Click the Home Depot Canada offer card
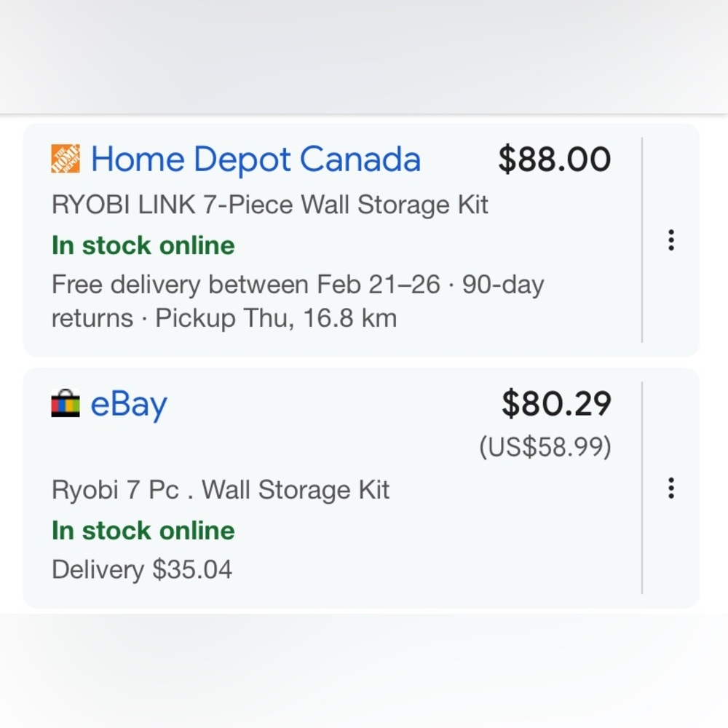This screenshot has width=728, height=728. tap(361, 240)
